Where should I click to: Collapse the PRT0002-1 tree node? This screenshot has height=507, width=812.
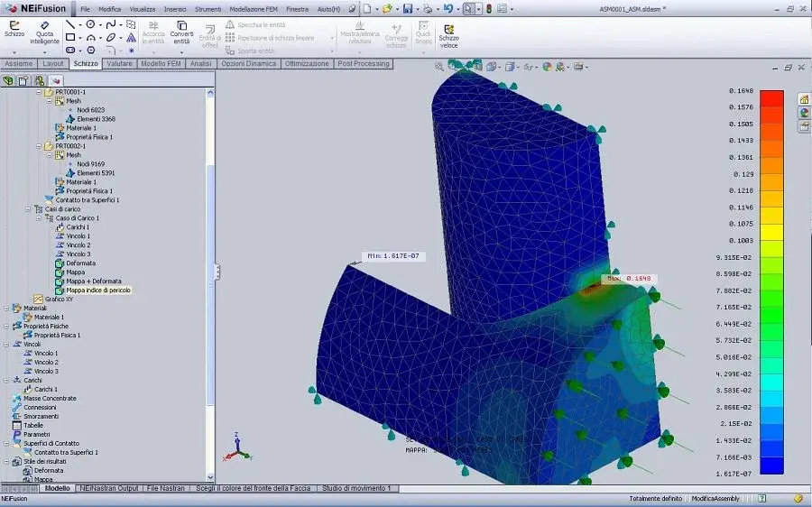click(x=39, y=146)
